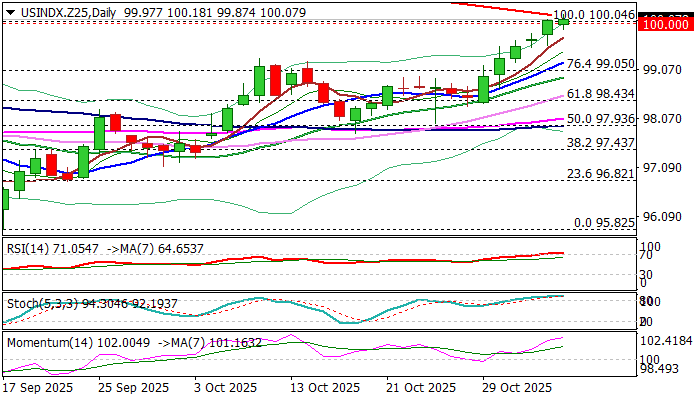Select the 0.0 95.825 Fibonacci label

point(604,222)
